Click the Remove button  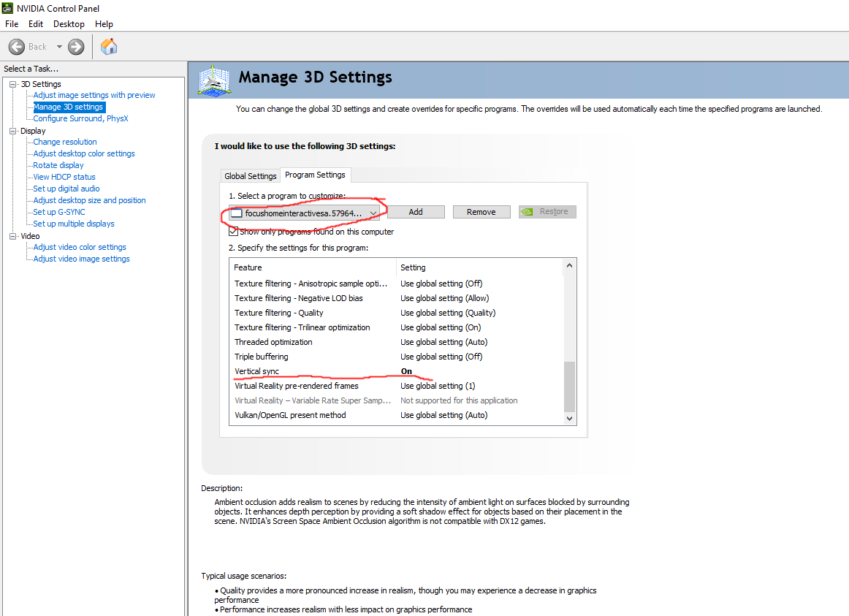coord(481,212)
